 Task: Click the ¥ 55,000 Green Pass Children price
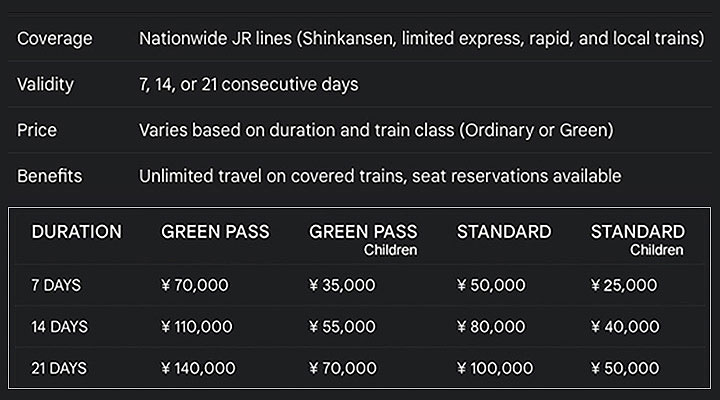pos(342,327)
